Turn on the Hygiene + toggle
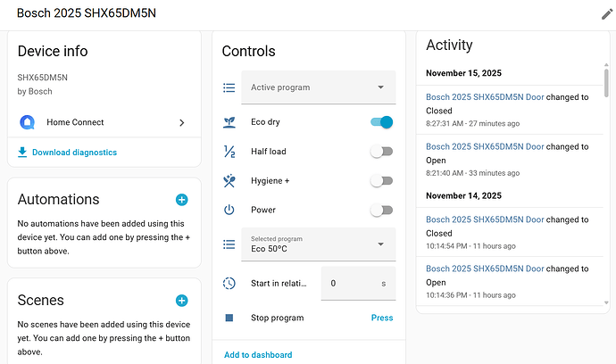The image size is (616, 364). (x=381, y=181)
